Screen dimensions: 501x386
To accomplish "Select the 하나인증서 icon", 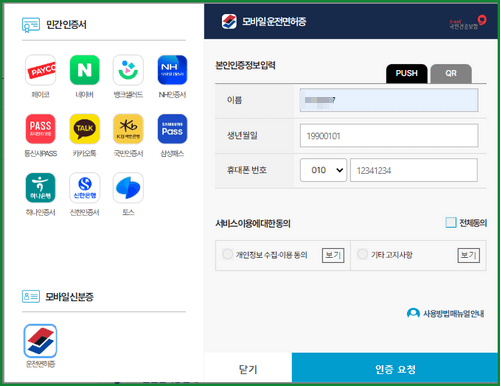I will [40, 188].
